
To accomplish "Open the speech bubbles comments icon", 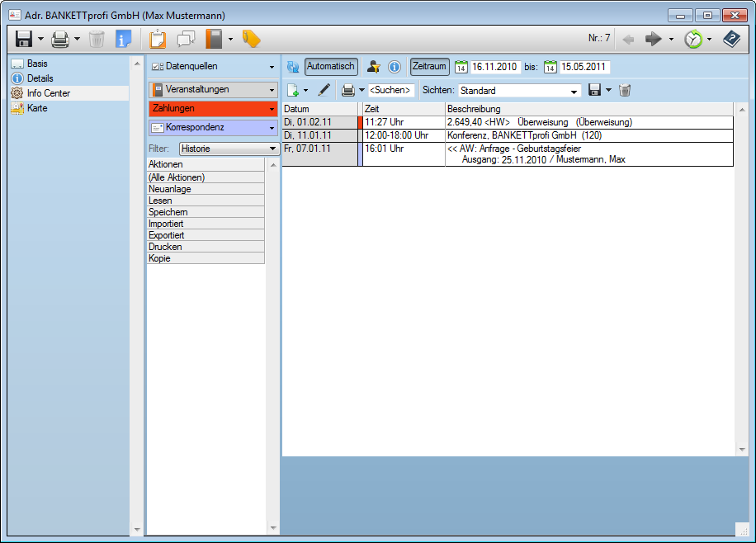I will pyautogui.click(x=186, y=39).
